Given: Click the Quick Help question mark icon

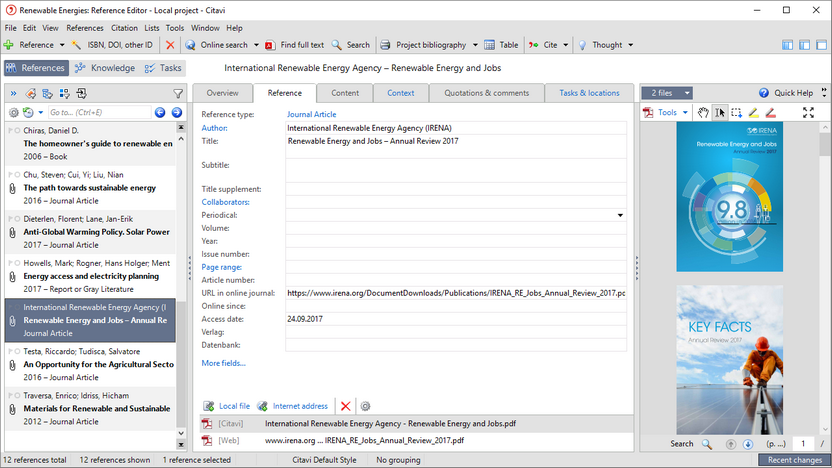Looking at the screenshot, I should pos(764,93).
